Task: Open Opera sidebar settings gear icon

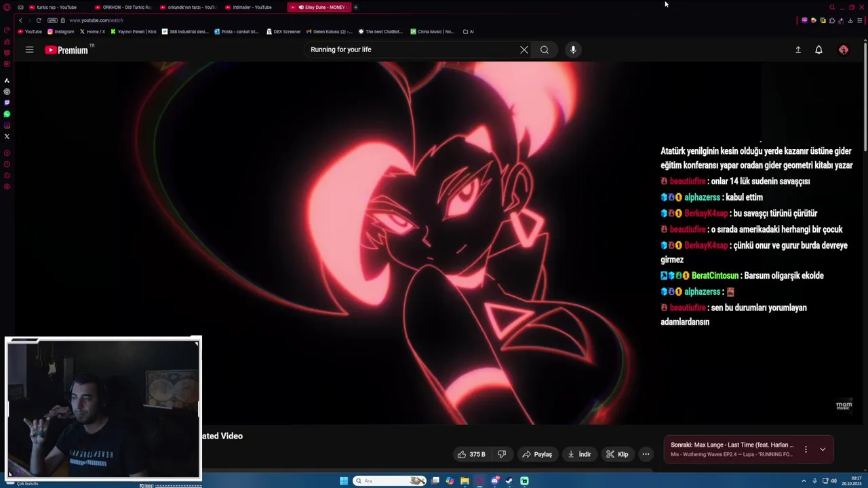Action: 7,186
